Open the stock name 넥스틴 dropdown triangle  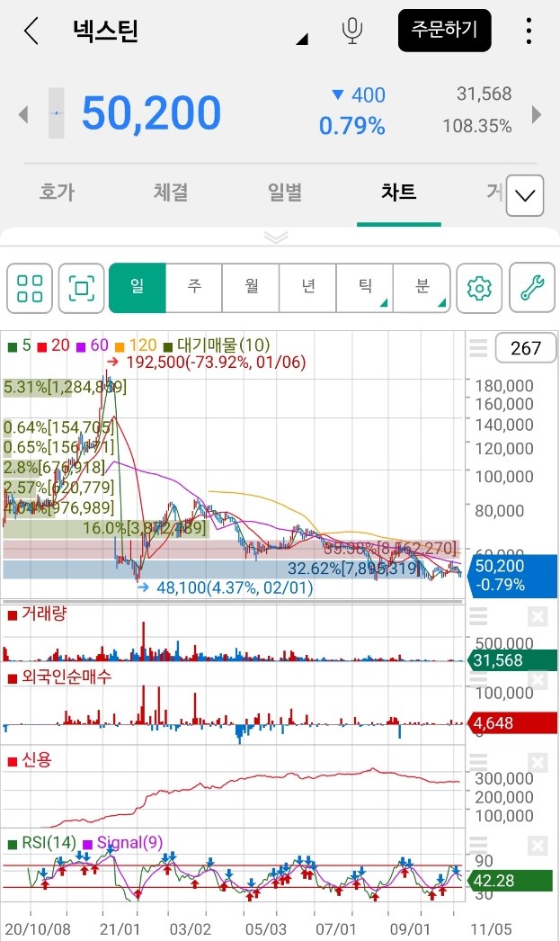(302, 39)
